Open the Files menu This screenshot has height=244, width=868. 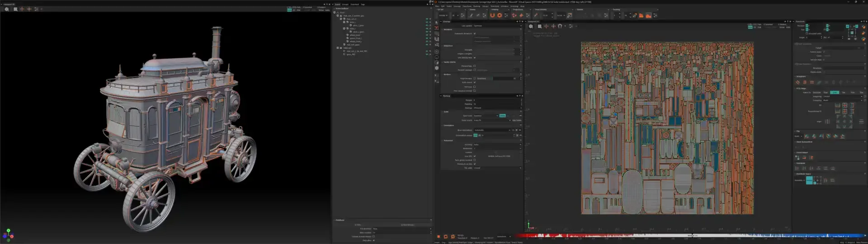point(437,6)
